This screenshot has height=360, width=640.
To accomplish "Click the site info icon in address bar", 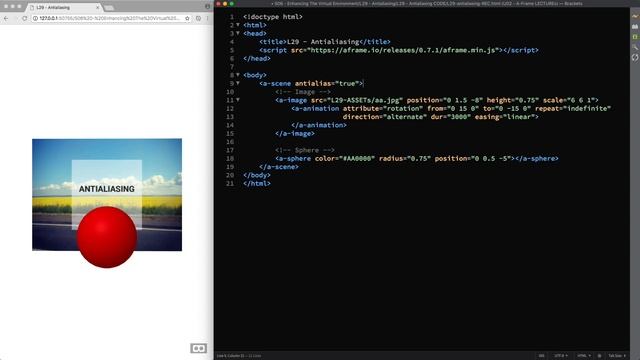I will 36,18.
